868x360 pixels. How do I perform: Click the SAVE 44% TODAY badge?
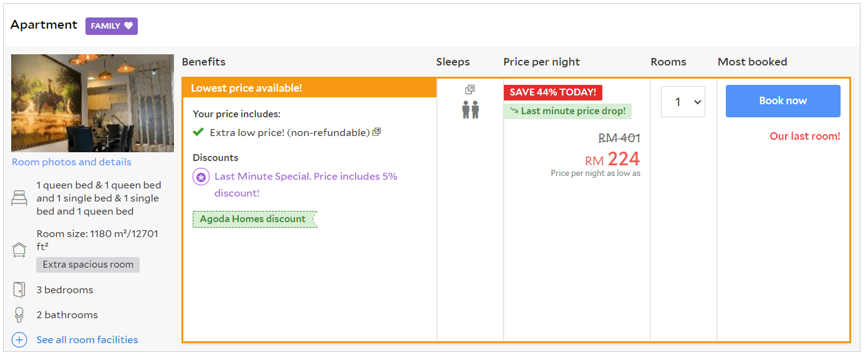553,92
